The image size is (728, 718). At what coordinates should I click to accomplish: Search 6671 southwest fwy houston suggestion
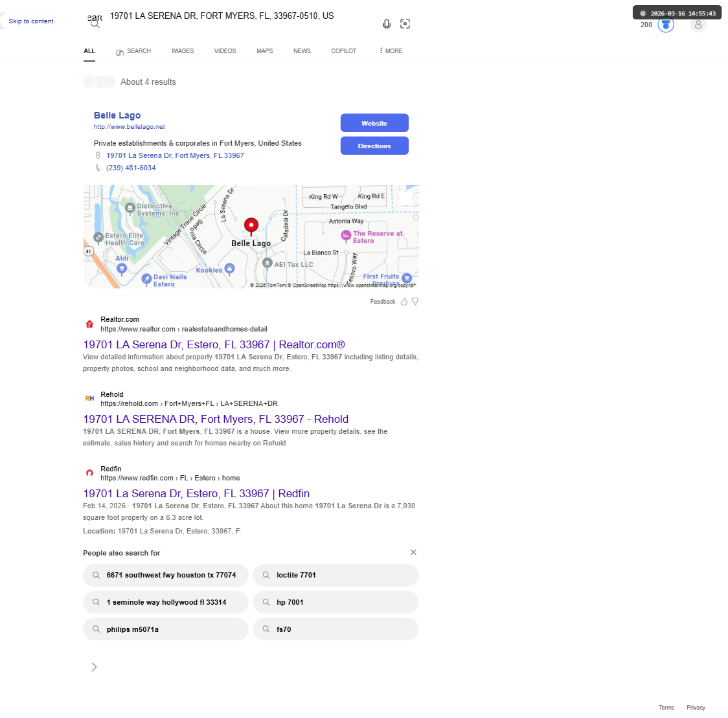tap(166, 575)
